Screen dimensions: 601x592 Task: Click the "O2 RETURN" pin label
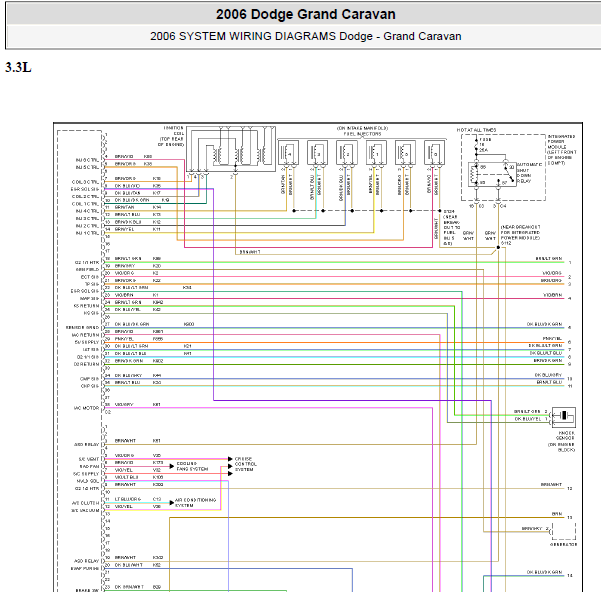[86, 364]
